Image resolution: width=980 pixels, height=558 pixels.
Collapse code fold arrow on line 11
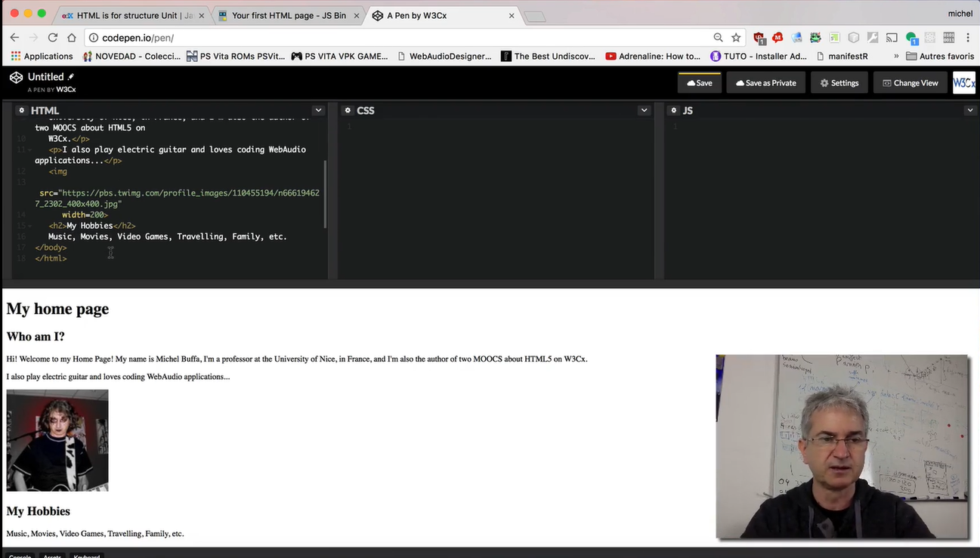tap(29, 150)
